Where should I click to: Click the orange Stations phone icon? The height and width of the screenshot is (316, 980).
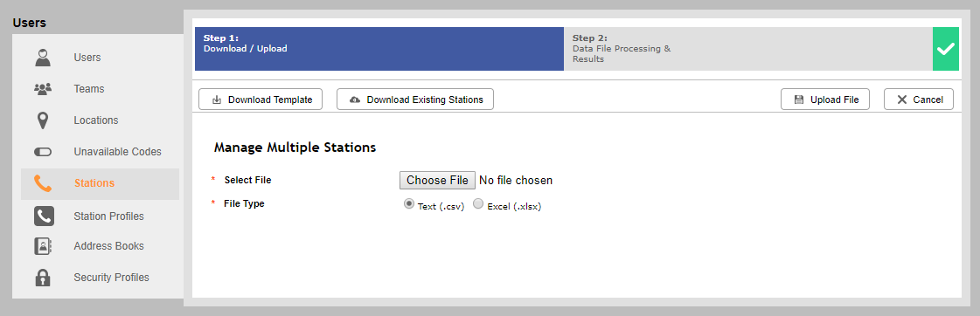(43, 183)
